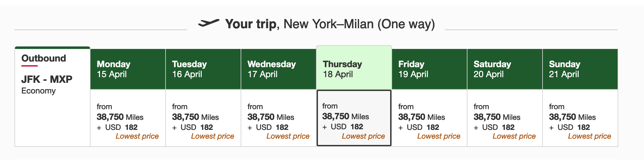Pick the Friday 19 April date tab

click(429, 69)
